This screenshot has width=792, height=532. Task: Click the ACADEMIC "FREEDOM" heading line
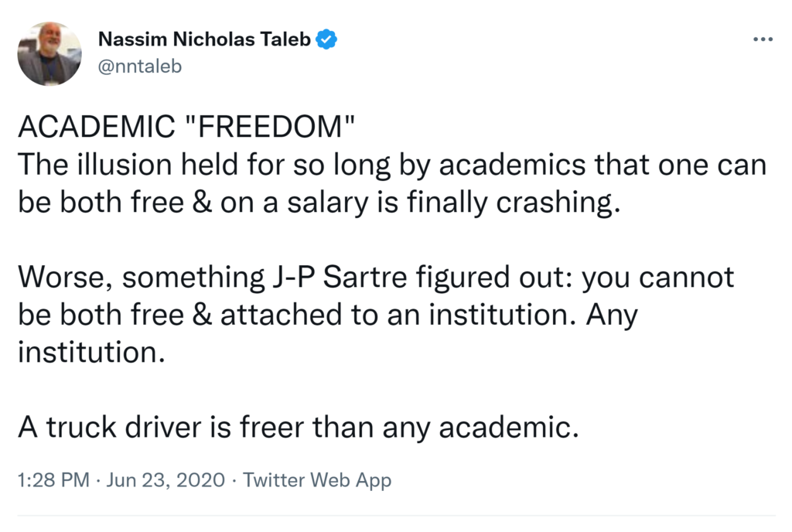pyautogui.click(x=186, y=128)
